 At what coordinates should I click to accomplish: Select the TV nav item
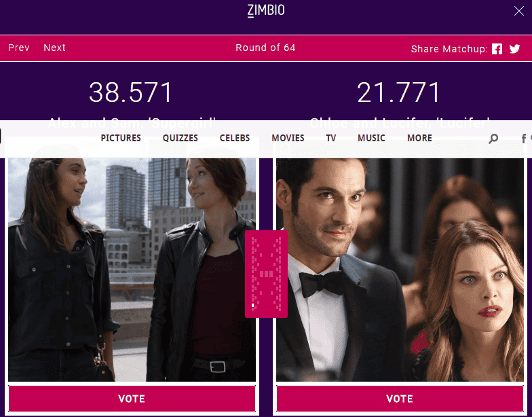(x=331, y=138)
